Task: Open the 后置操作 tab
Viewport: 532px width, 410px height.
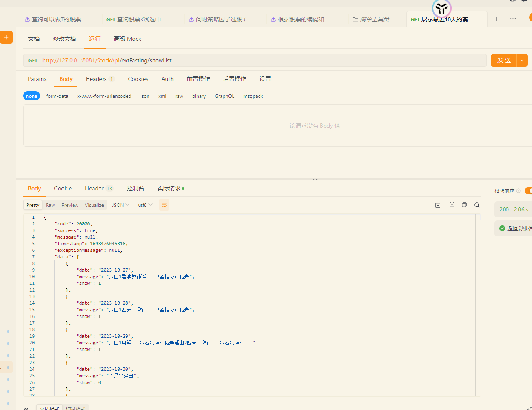Action: click(235, 79)
